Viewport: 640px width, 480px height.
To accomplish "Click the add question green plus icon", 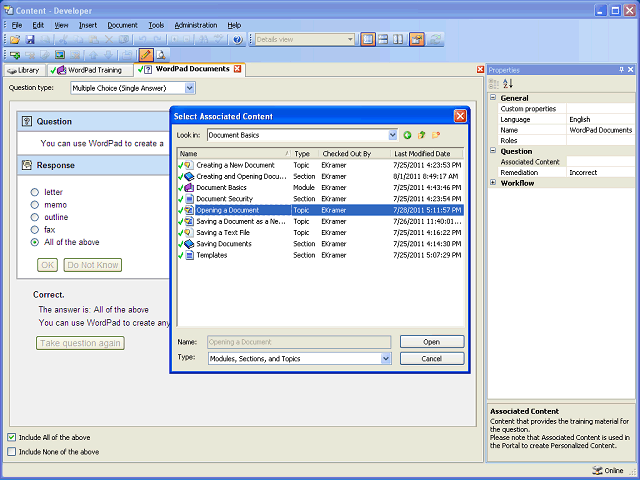I will pyautogui.click(x=15, y=55).
